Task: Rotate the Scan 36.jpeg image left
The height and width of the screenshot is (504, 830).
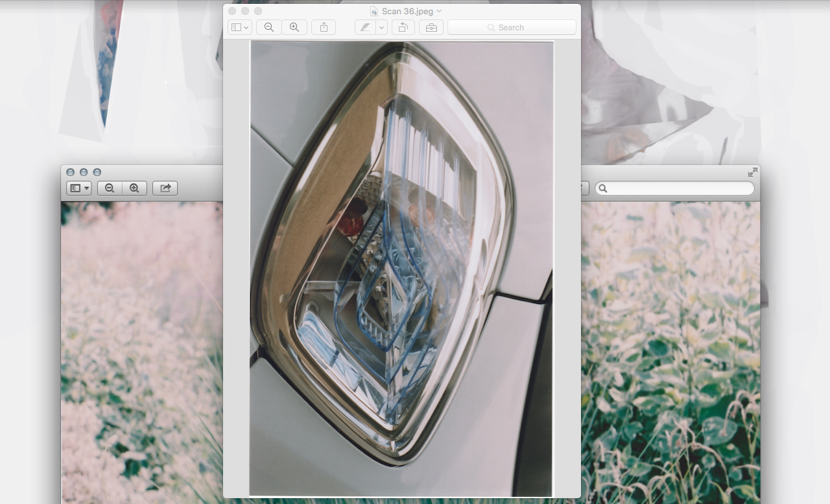Action: tap(403, 27)
